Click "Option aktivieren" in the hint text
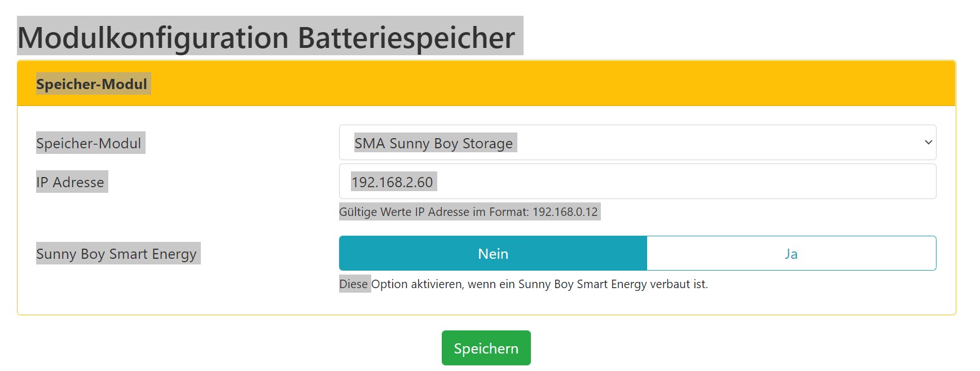 pyautogui.click(x=416, y=284)
